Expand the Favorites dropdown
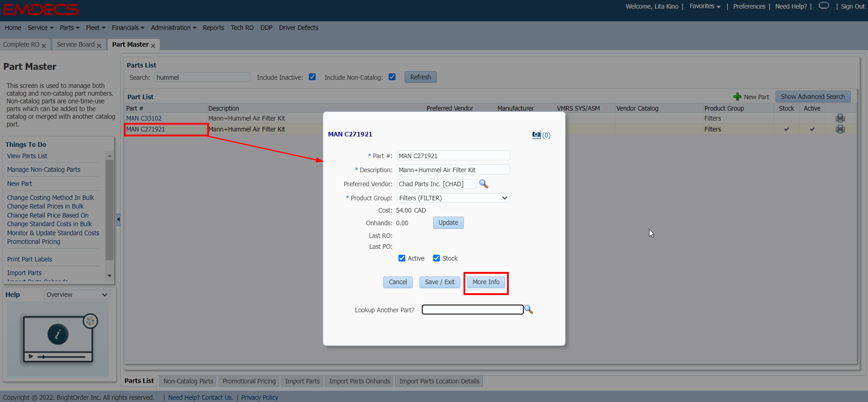868x402 pixels. point(705,6)
